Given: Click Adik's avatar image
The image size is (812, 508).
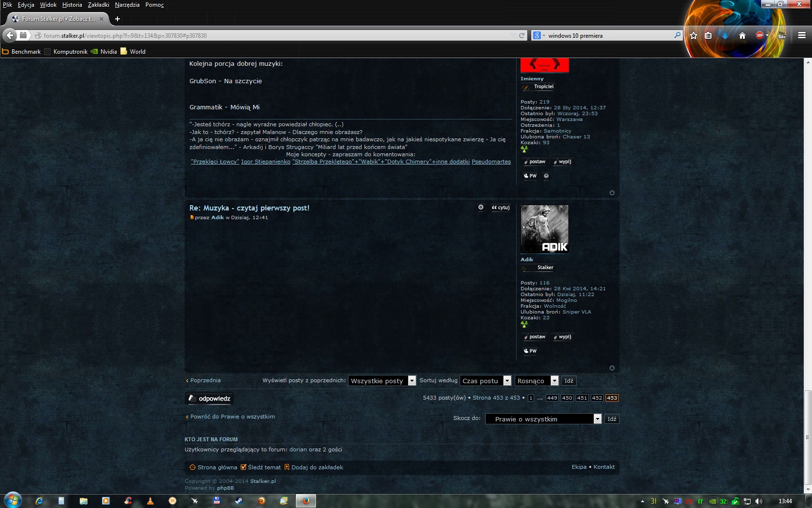Looking at the screenshot, I should point(545,229).
